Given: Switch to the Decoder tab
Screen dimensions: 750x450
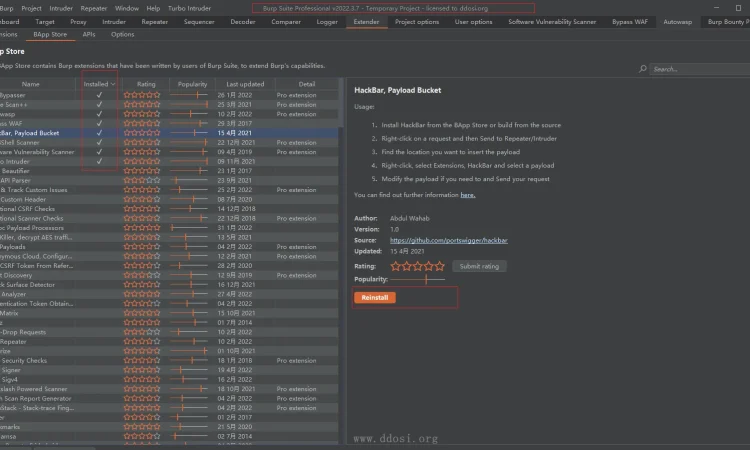Looking at the screenshot, I should pos(243,22).
